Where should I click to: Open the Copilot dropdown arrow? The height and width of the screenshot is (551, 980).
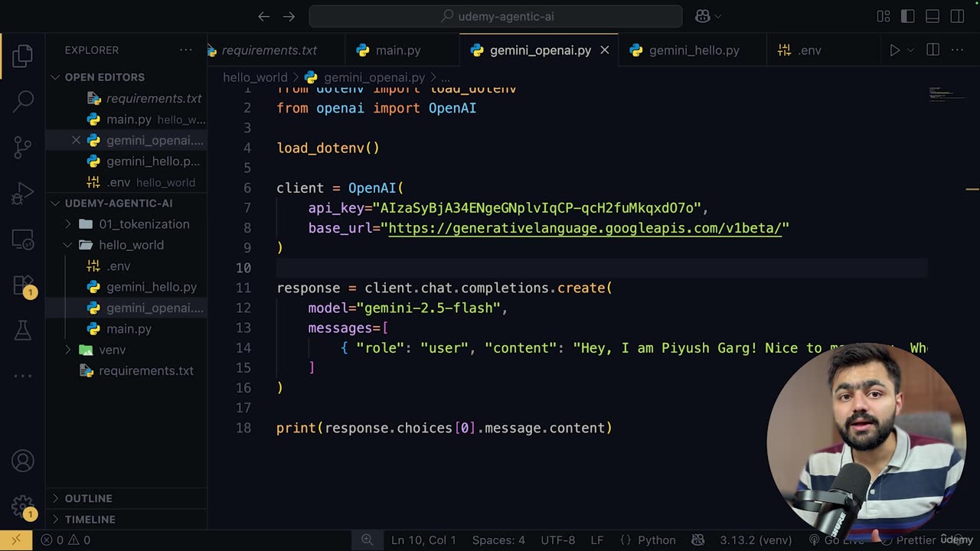[717, 16]
